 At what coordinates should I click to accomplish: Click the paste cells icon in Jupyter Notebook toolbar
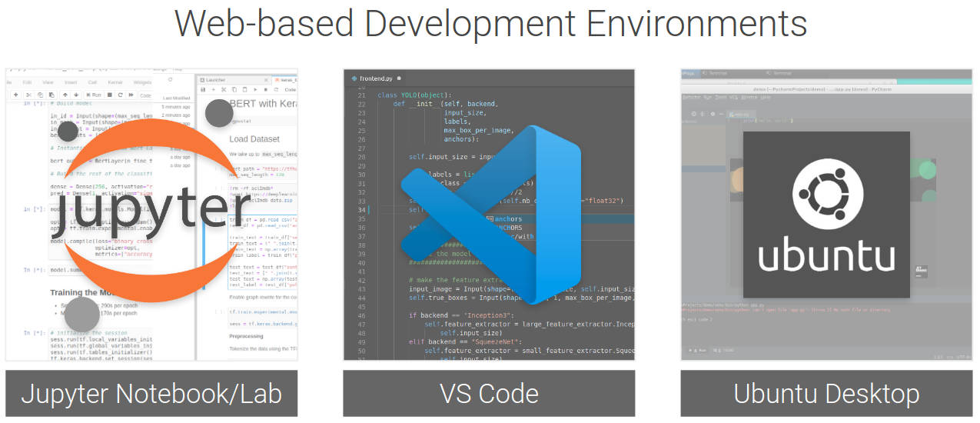point(51,95)
